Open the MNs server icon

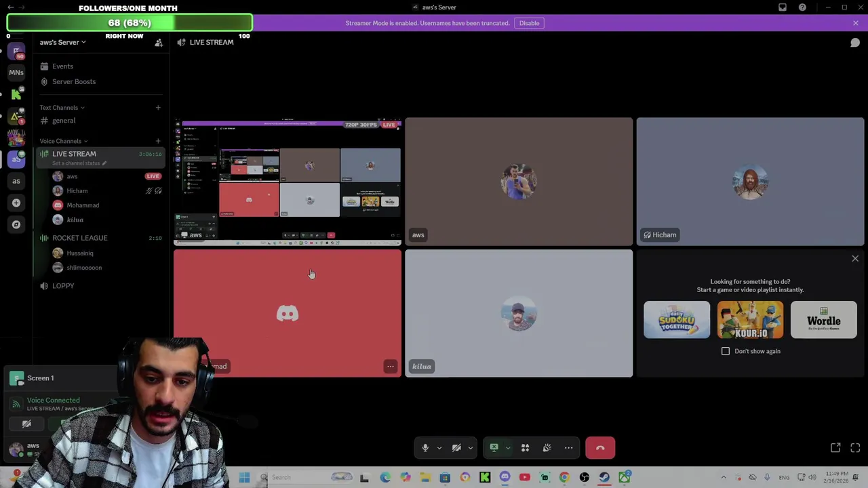tap(16, 73)
